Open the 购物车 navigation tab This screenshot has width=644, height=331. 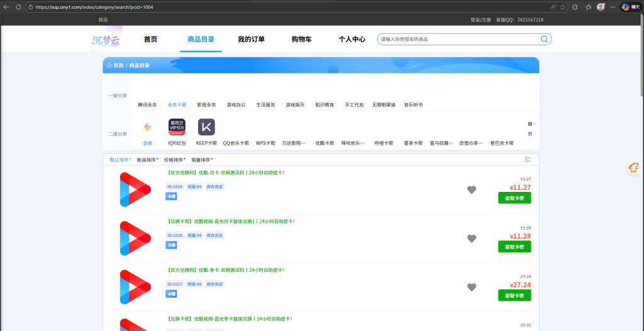click(301, 40)
